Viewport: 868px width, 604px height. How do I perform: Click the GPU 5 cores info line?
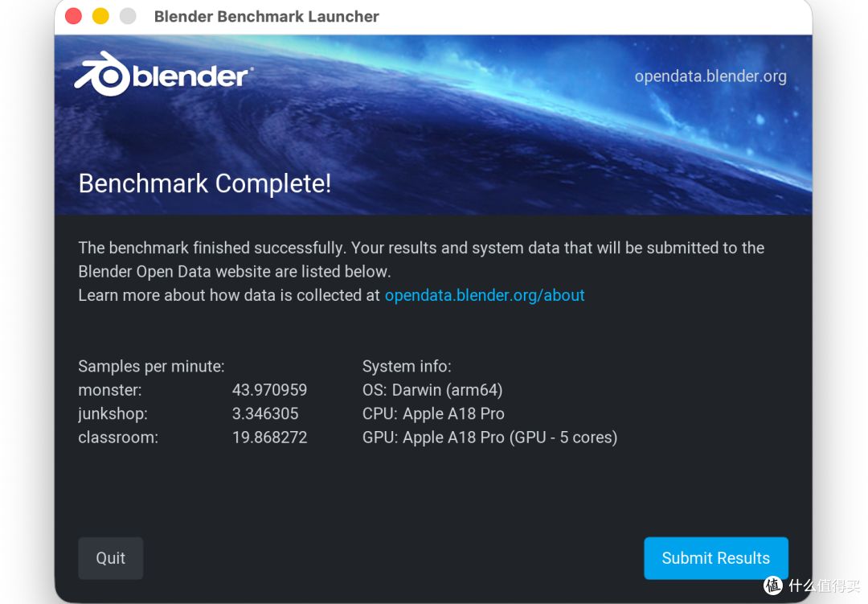pyautogui.click(x=490, y=438)
